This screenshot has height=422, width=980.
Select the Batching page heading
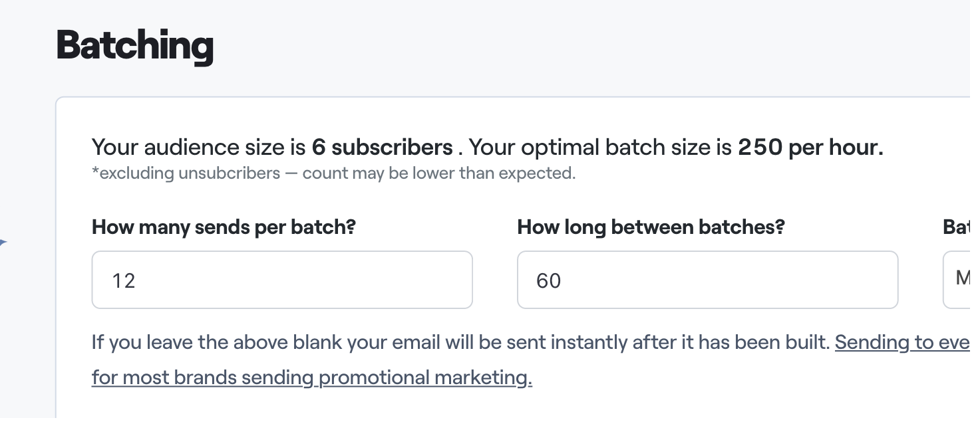134,45
